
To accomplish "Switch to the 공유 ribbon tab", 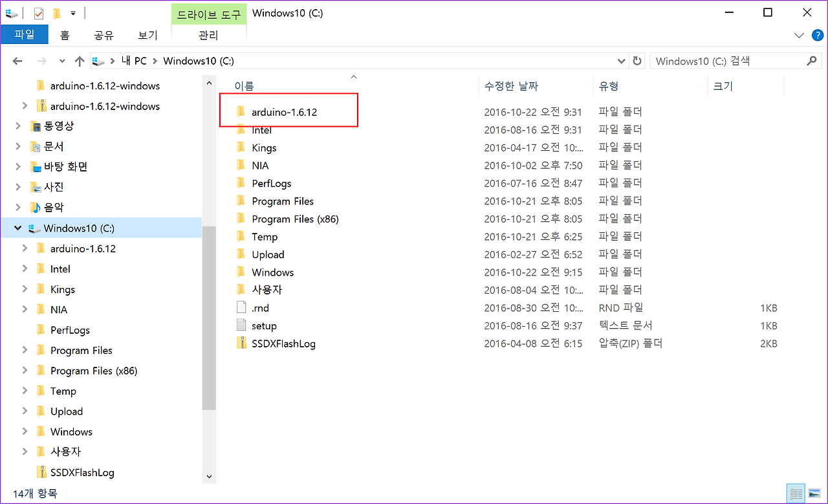I will coord(103,35).
